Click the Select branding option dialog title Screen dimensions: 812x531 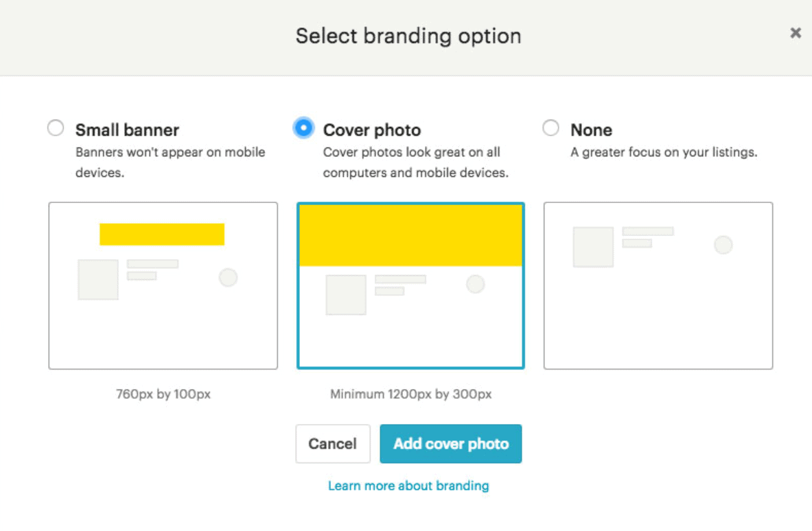coord(408,36)
